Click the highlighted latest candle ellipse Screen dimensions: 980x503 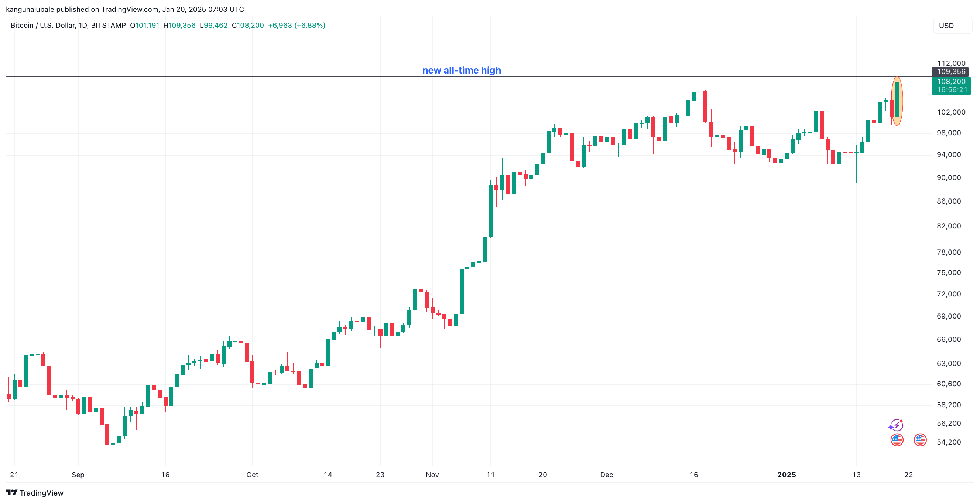(x=897, y=101)
